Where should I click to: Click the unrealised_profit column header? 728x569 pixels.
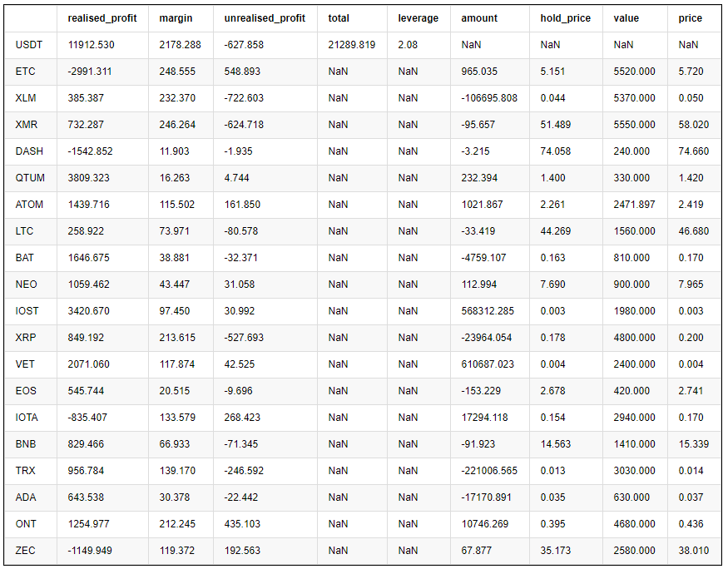pyautogui.click(x=265, y=18)
